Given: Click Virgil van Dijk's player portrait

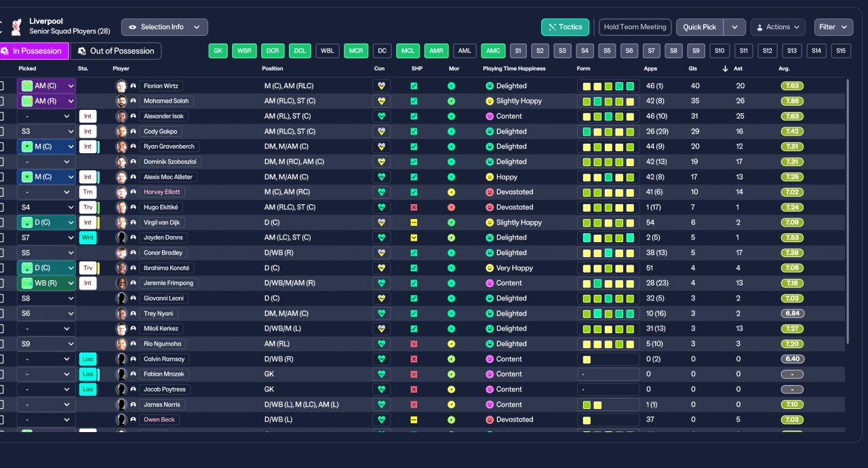Looking at the screenshot, I should 121,222.
